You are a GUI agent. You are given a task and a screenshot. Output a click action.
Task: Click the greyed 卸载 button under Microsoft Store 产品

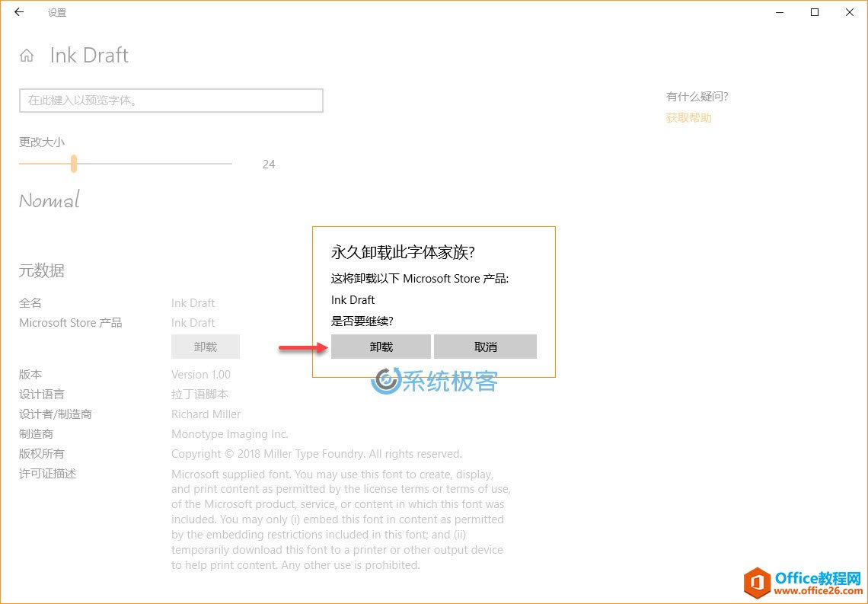[206, 347]
